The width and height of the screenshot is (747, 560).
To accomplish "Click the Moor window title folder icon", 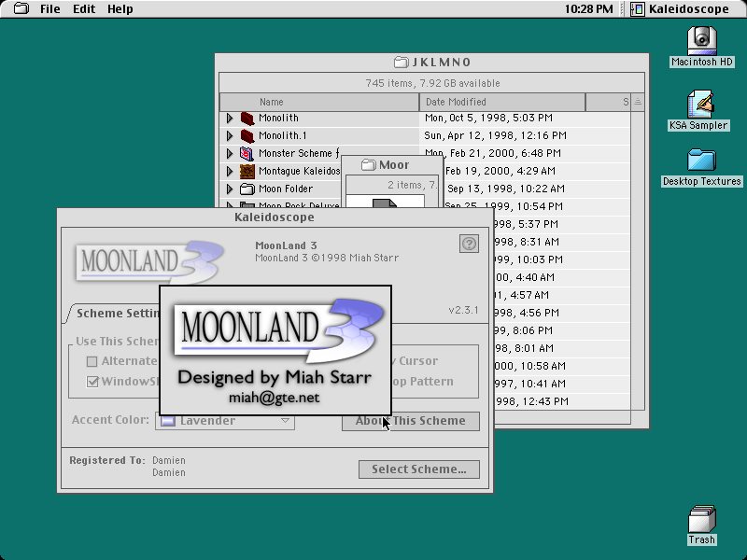I will pos(368,165).
